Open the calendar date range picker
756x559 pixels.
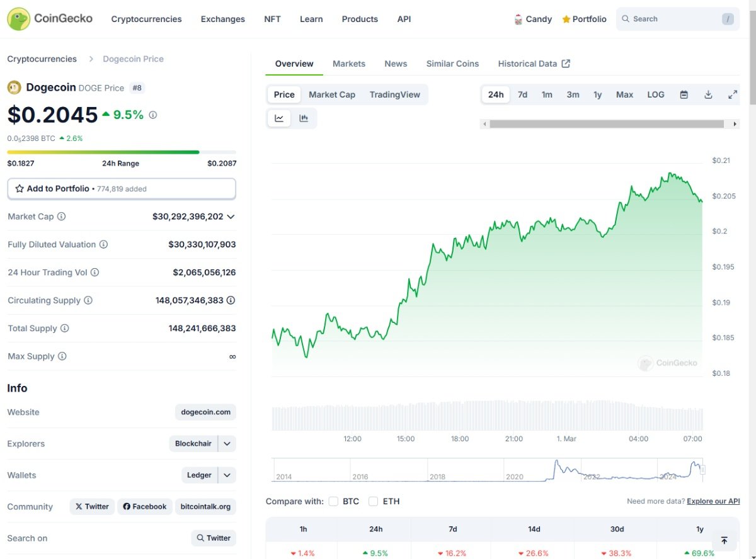tap(684, 94)
